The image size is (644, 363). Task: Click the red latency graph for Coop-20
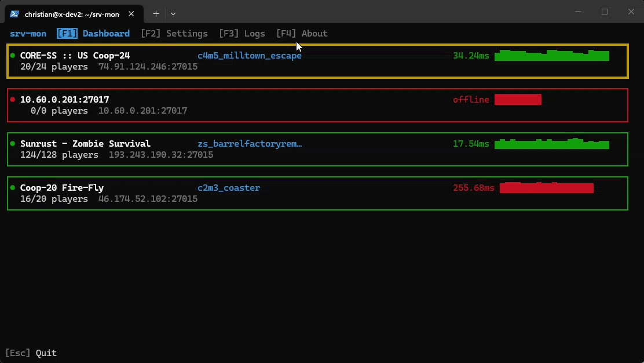(x=546, y=187)
